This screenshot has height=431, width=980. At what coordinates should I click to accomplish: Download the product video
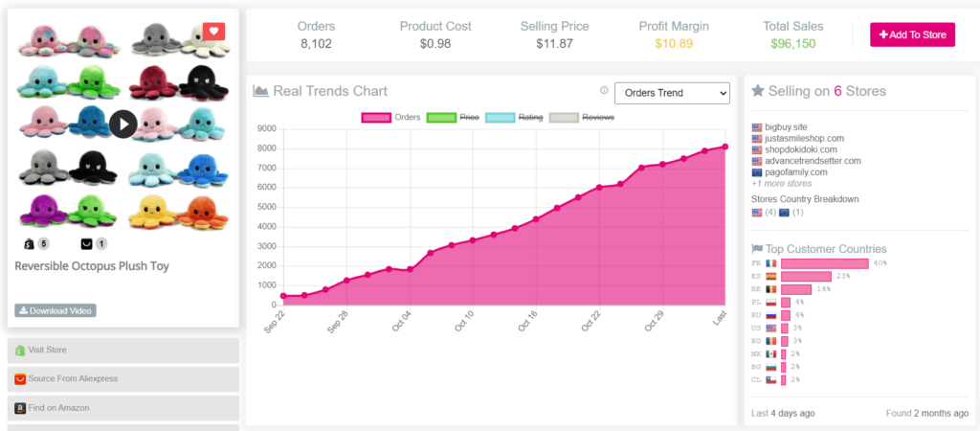coord(56,310)
